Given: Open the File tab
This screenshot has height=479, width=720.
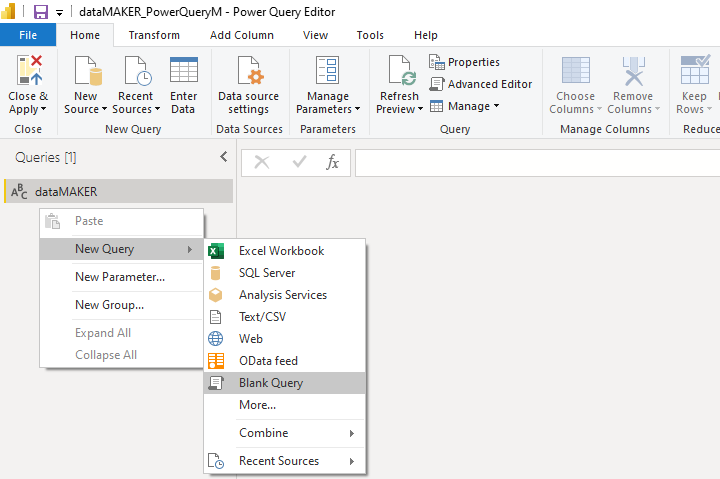Looking at the screenshot, I should pos(28,35).
